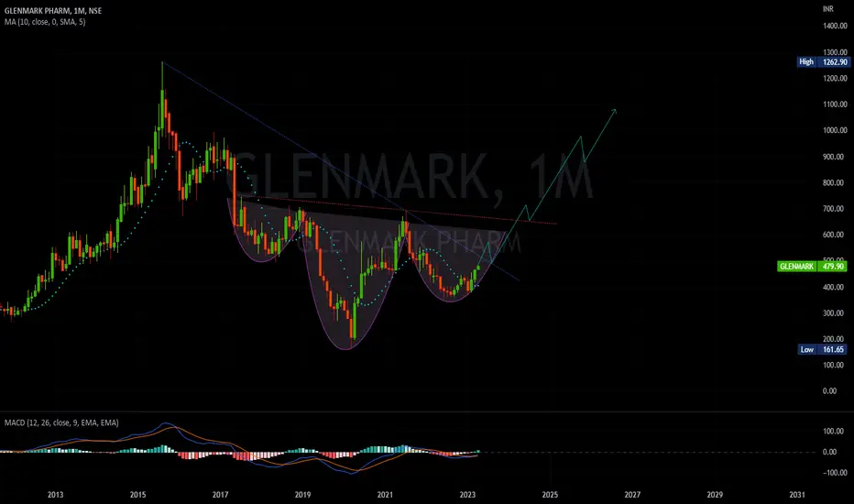Select the red dotted neckline resistance line
Image resolution: width=854 pixels, height=504 pixels.
click(x=398, y=209)
